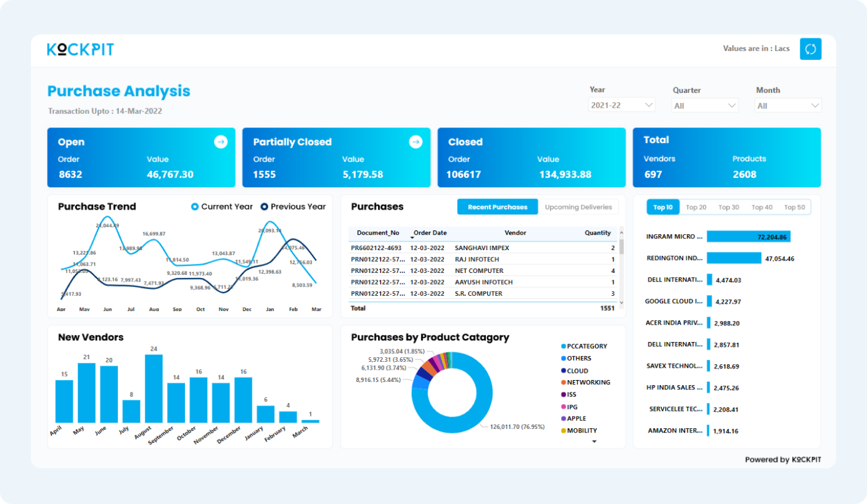Click vendor AAYUSH INFOTECH

tap(484, 282)
